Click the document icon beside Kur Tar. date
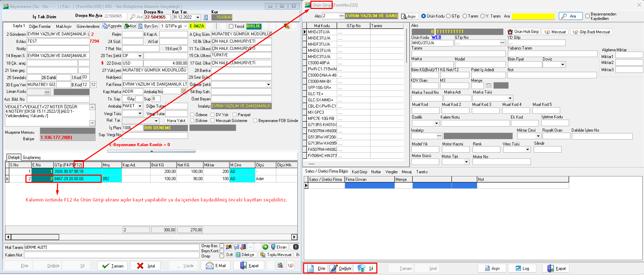The width and height of the screenshot is (644, 275). 206,17
